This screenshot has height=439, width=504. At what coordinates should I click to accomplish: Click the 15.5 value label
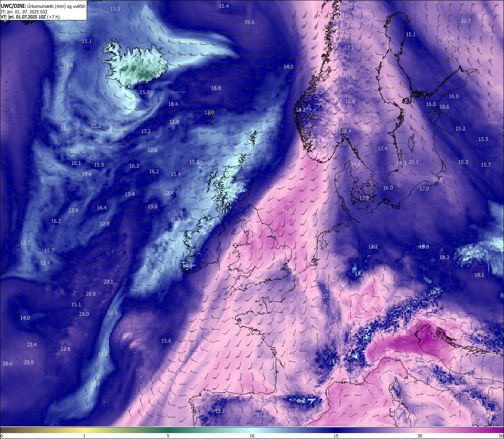pos(484,139)
